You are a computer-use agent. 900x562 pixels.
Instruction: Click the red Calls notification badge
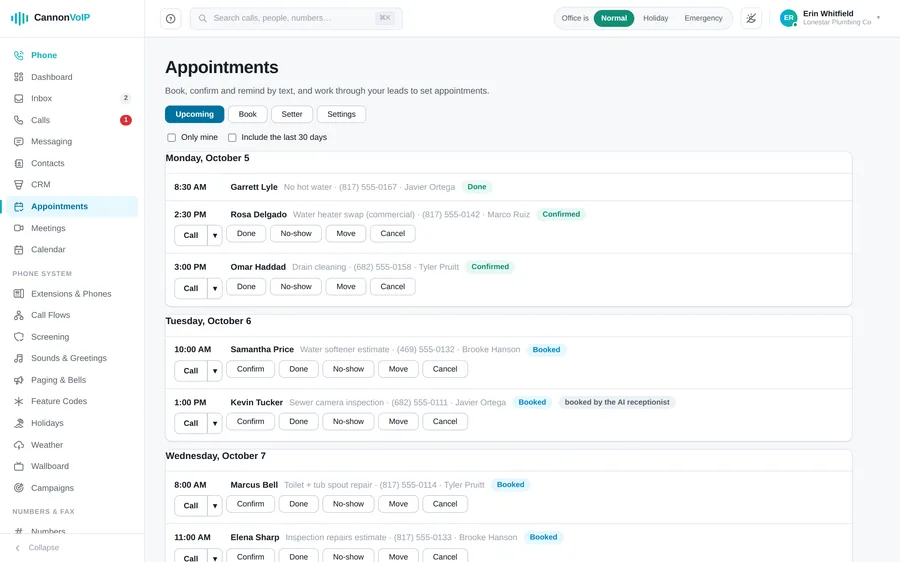pos(126,120)
